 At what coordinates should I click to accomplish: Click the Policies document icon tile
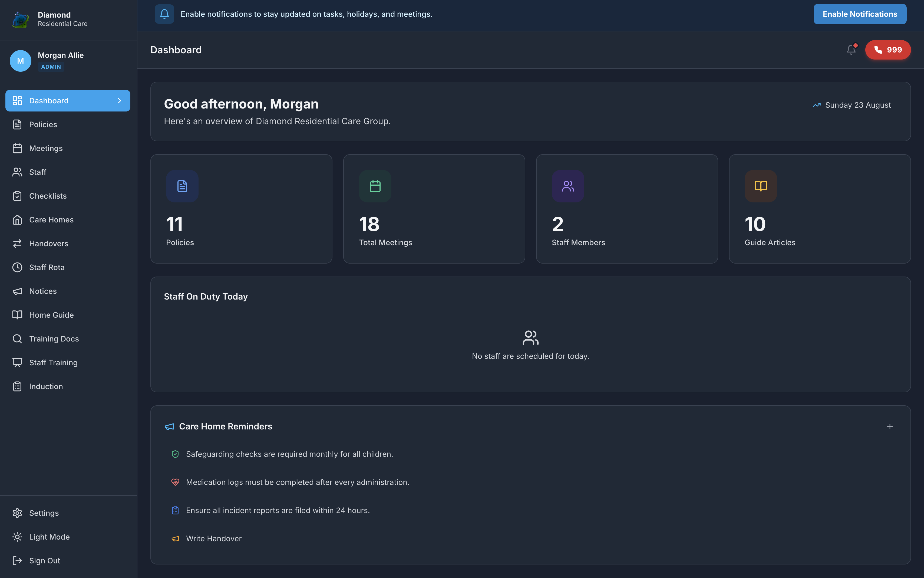pyautogui.click(x=182, y=186)
